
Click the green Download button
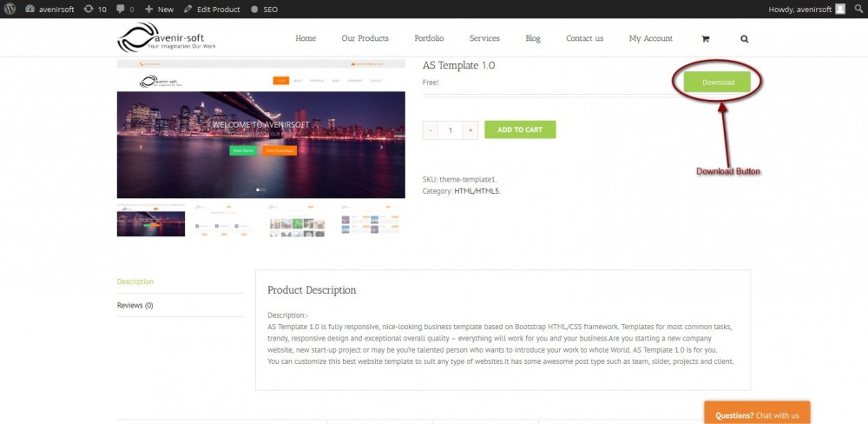pyautogui.click(x=718, y=82)
